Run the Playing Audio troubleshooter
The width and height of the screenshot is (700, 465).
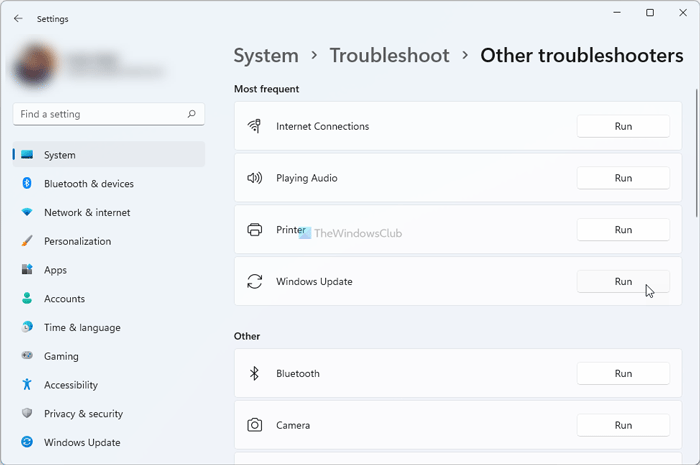623,178
